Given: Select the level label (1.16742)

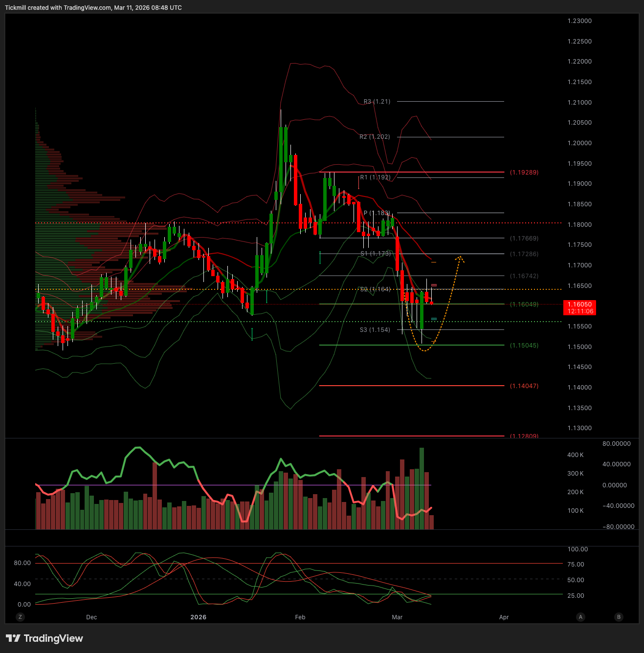Looking at the screenshot, I should tap(524, 276).
